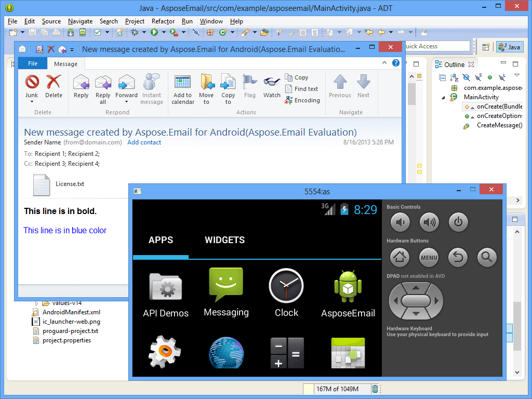This screenshot has height=399, width=532.
Task: Expand the values-v14 folder in project tree
Action: 37,303
